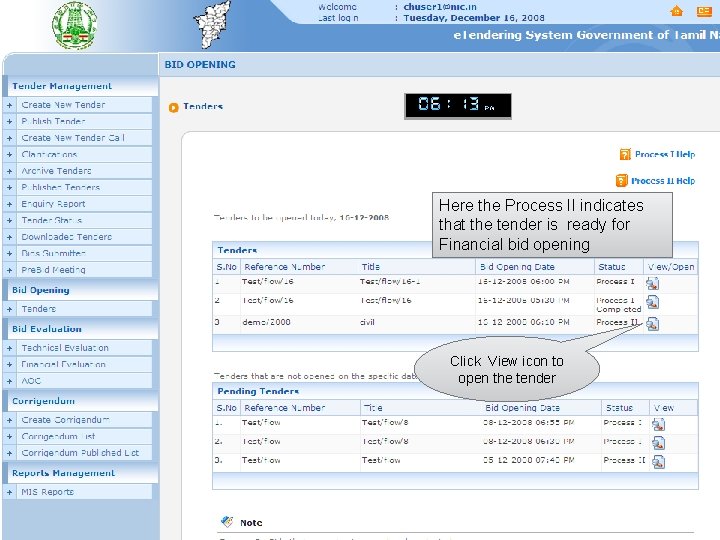Open view icon for pending 08-12-2008 06:30 PM tender
Image resolution: width=720 pixels, height=540 pixels.
coord(658,443)
